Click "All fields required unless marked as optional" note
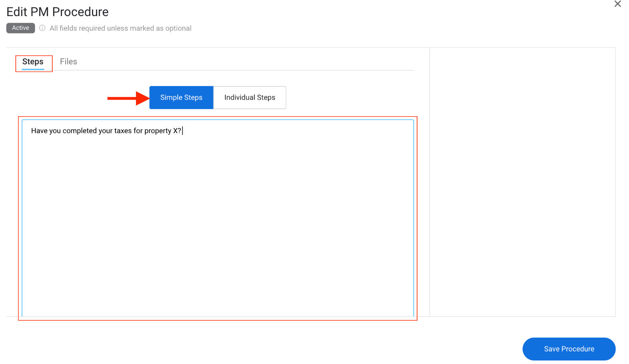The image size is (629, 364). click(x=120, y=28)
